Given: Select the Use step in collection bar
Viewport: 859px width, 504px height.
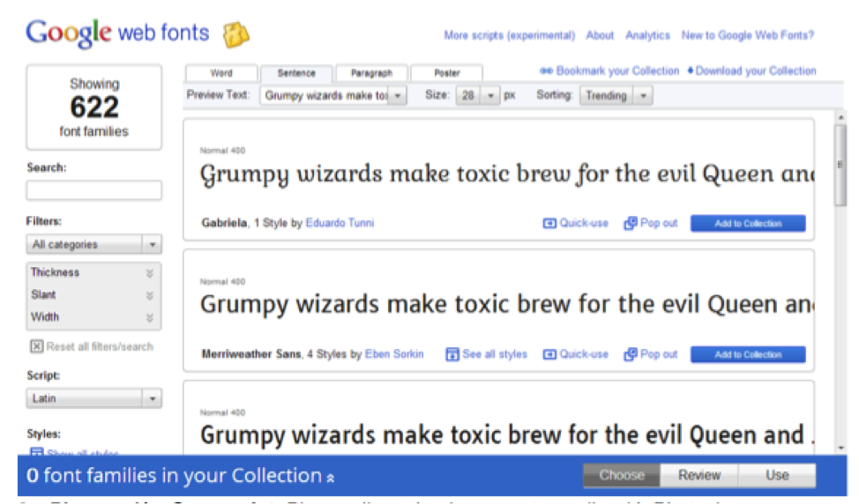Looking at the screenshot, I should tap(777, 475).
